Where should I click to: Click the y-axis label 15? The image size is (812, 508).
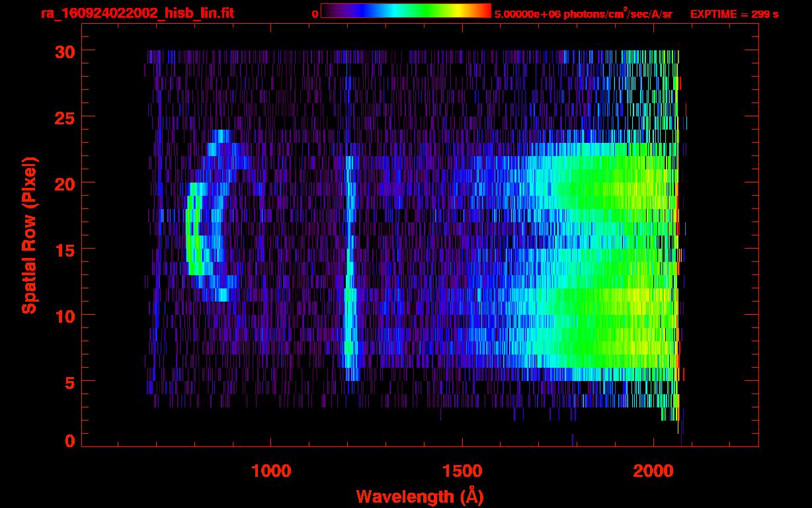[63, 249]
